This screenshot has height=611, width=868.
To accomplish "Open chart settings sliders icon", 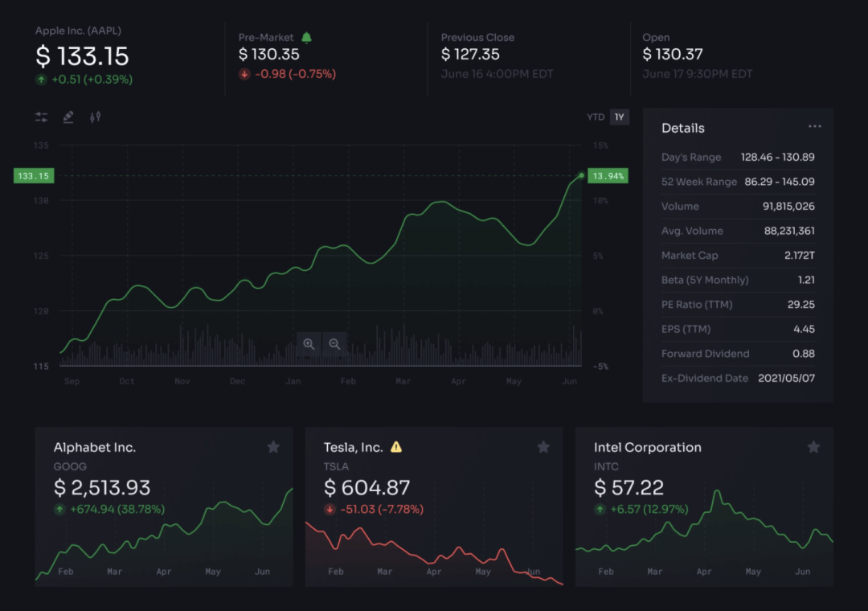I will tap(42, 117).
